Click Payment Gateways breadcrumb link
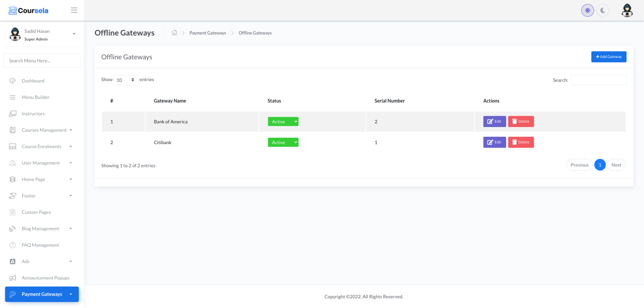 tap(207, 33)
